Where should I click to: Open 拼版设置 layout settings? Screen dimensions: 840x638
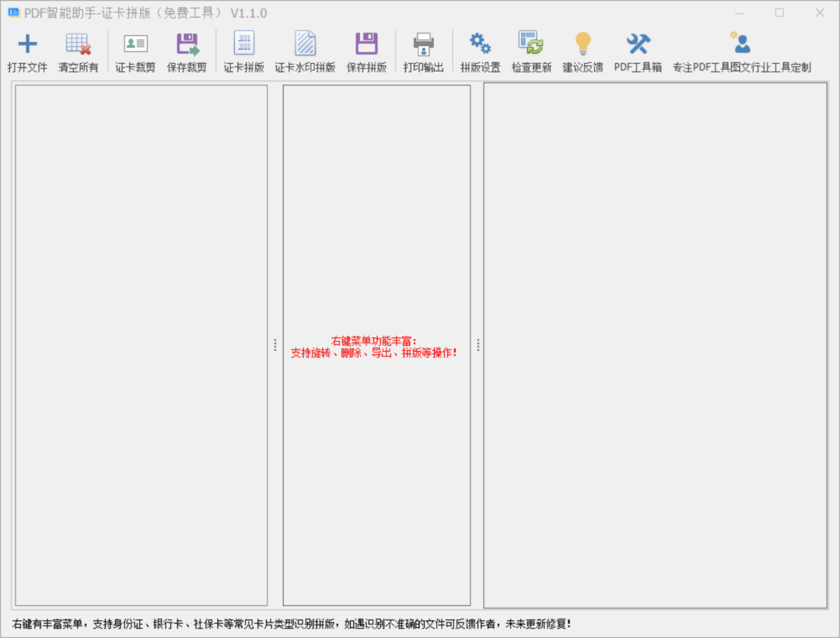[480, 44]
